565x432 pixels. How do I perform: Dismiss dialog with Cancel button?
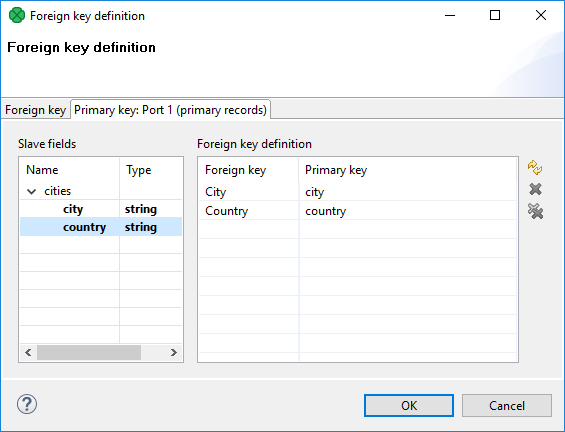tap(507, 405)
